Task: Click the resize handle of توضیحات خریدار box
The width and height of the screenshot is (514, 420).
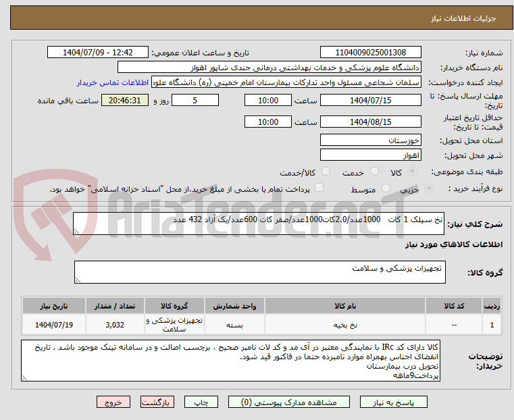Action: pos(24,377)
